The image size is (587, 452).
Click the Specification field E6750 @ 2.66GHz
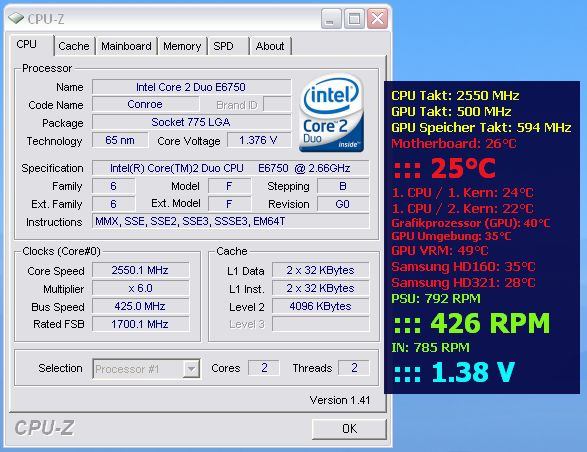pos(230,168)
